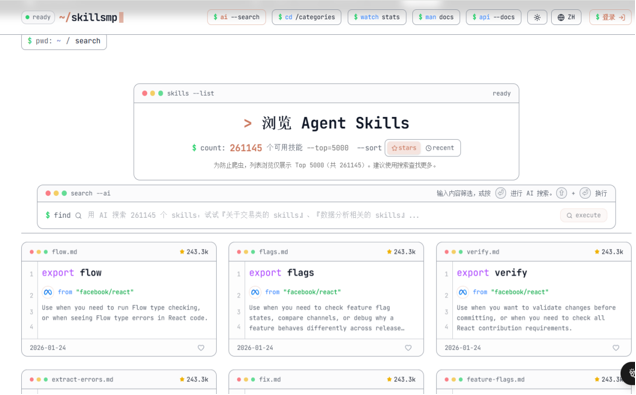The width and height of the screenshot is (636, 395).
Task: Click the verify.md filename label
Action: click(483, 252)
